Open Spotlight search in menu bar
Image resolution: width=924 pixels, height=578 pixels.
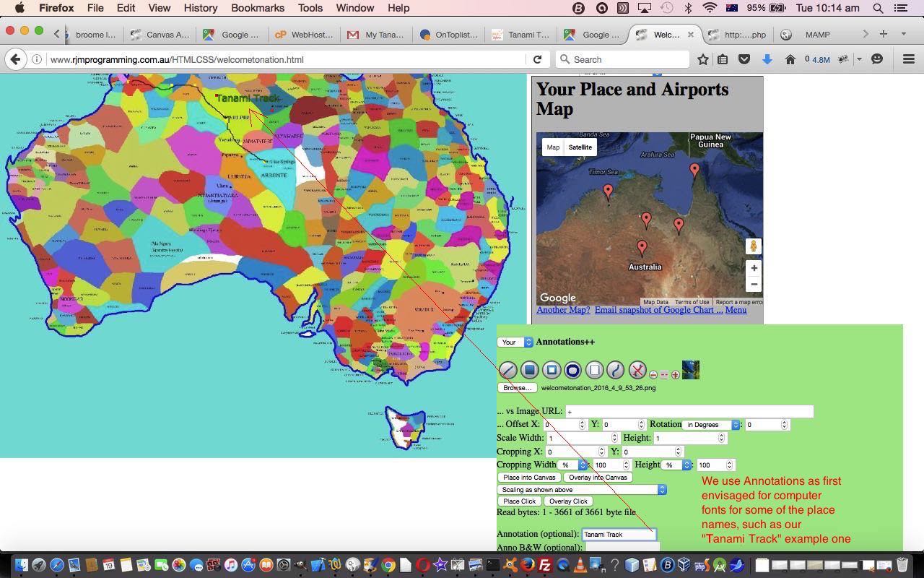coord(878,8)
